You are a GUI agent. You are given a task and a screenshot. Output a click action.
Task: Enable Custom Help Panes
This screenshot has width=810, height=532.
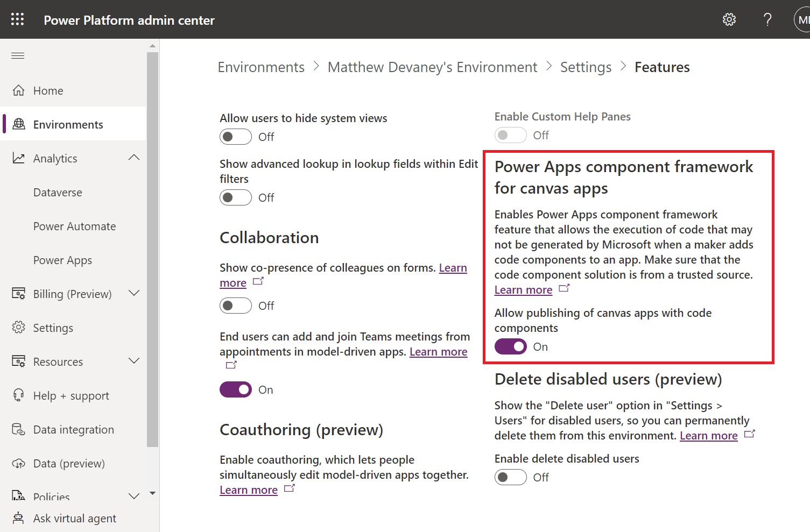pos(510,135)
